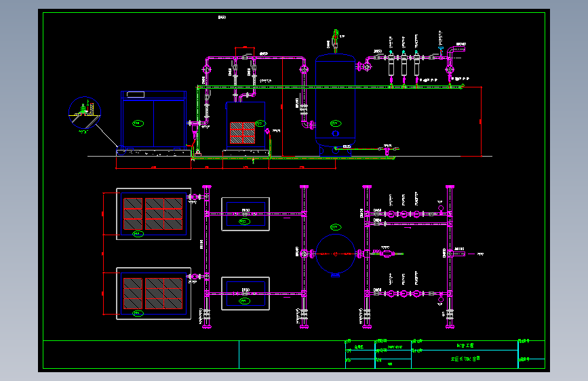Click the green horizontal header pipe in elevation
This screenshot has height=381, width=588.
(x=330, y=87)
